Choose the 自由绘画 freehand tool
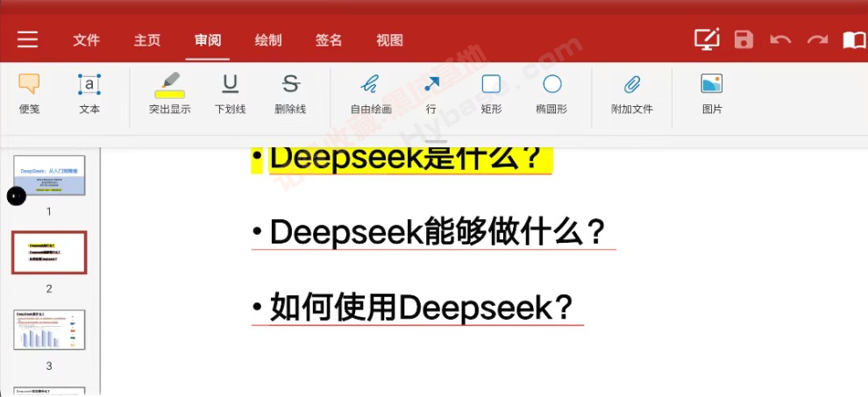The image size is (868, 397). 370,93
